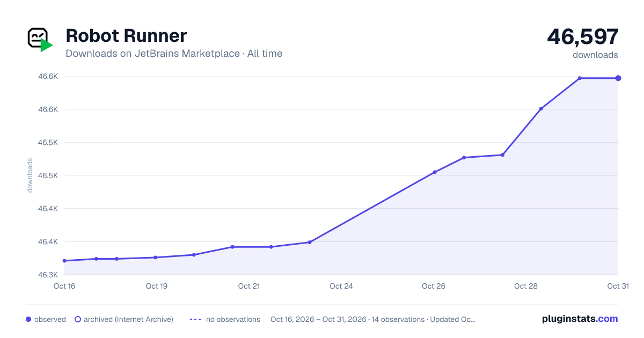Click the 'observed' legend marker
This screenshot has height=338, width=644.
28,319
